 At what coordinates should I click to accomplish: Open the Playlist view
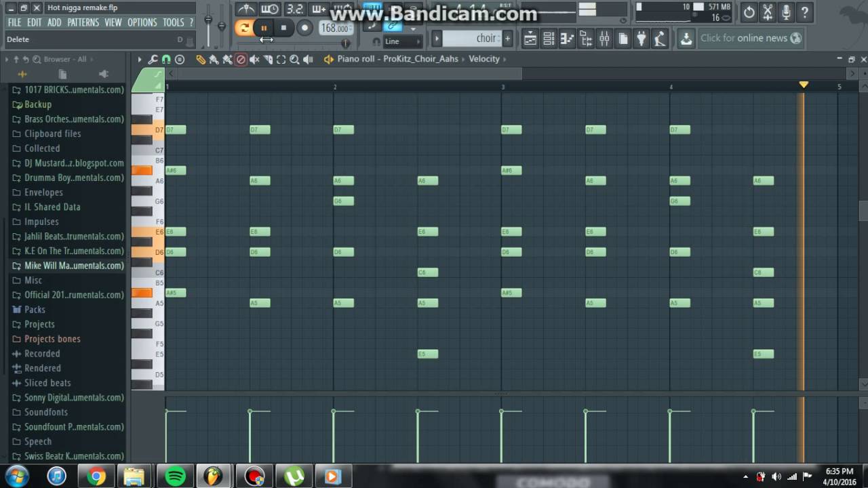tap(530, 39)
